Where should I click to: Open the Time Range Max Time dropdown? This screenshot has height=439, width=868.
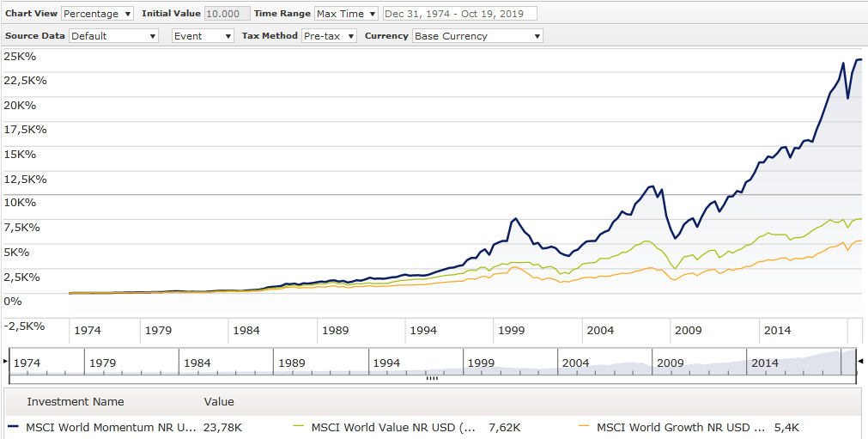[x=346, y=13]
